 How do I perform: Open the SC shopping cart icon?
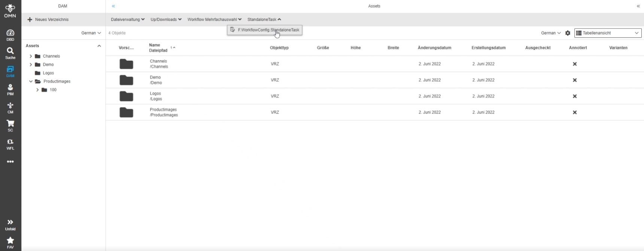click(x=10, y=126)
